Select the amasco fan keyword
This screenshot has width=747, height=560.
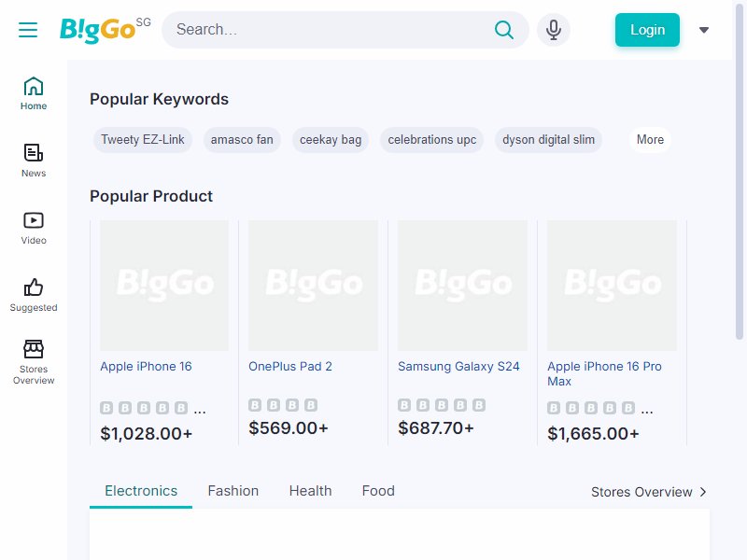(242, 139)
